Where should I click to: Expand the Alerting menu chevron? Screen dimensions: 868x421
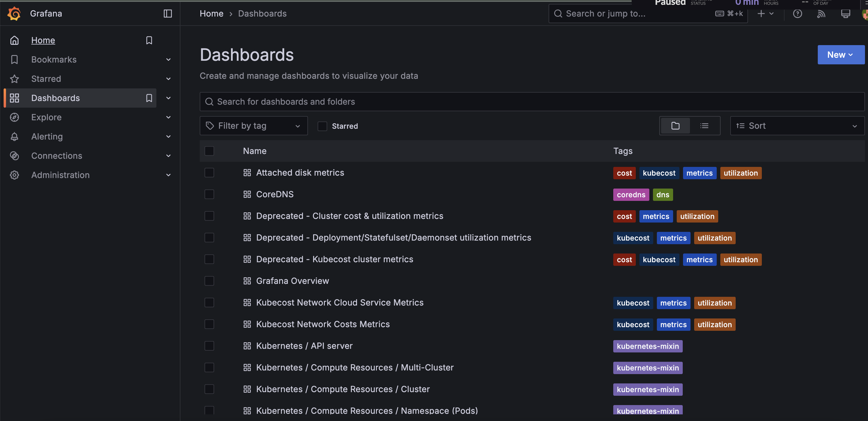point(168,137)
